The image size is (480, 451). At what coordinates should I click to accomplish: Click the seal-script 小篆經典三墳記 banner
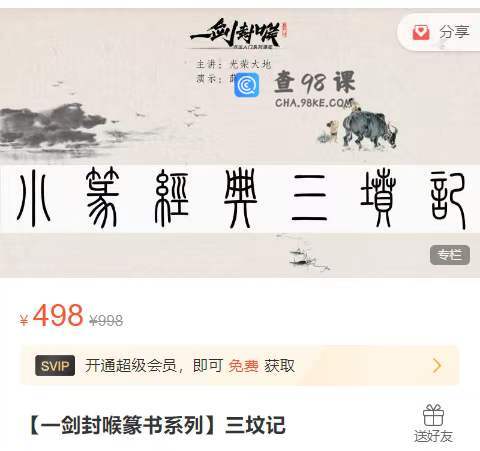[240, 199]
